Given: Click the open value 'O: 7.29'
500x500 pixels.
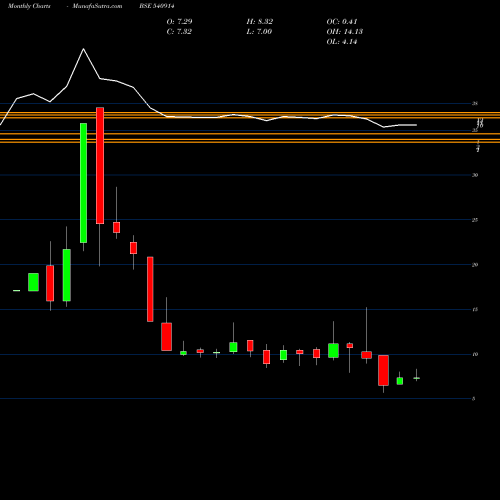Looking at the screenshot, I should tap(179, 22).
